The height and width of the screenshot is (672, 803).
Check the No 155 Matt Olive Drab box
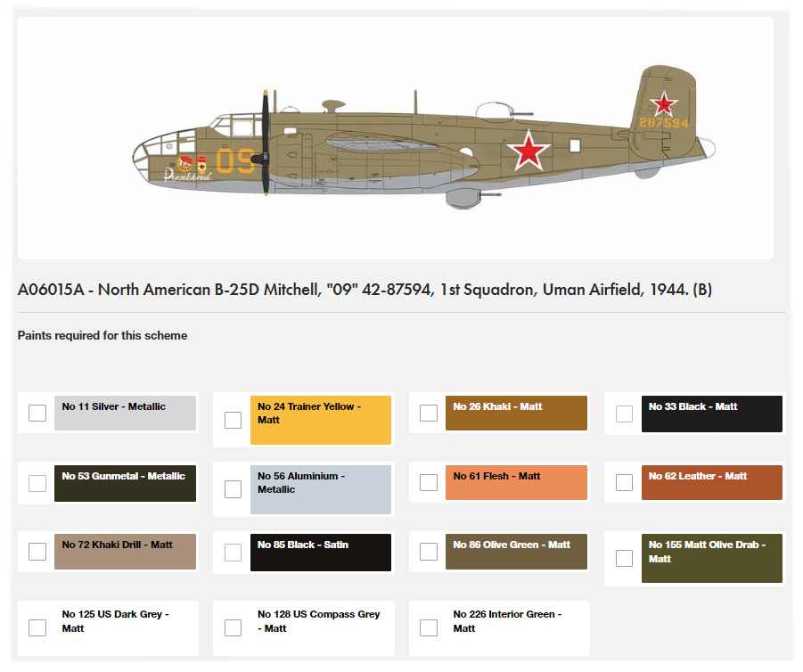(x=624, y=558)
